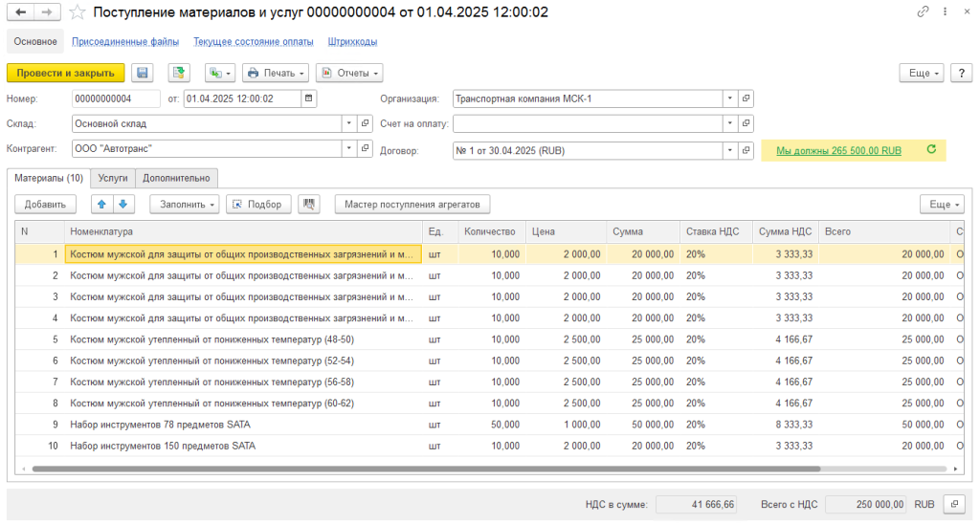Open the Договор field dropdown arrow
This screenshot has height=524, width=980.
tap(729, 150)
